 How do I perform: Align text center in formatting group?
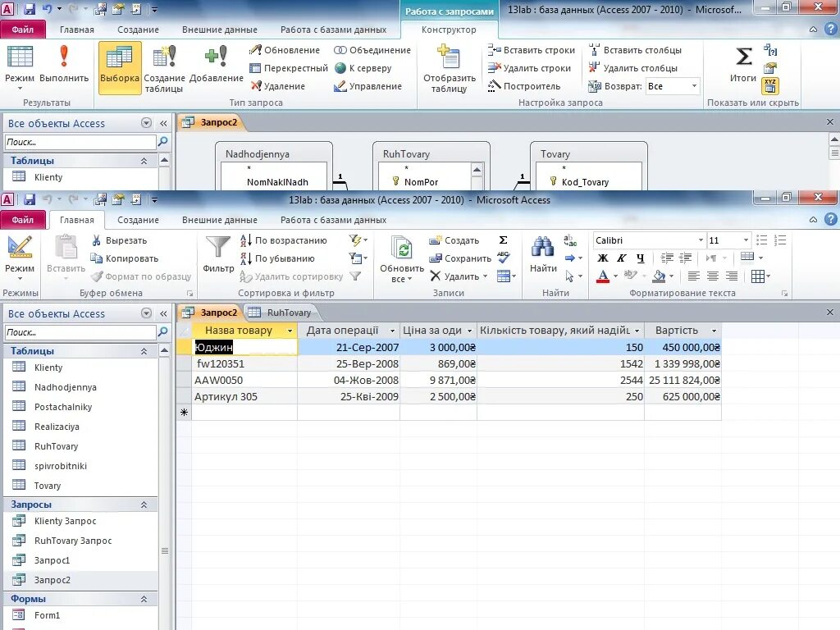click(x=713, y=276)
